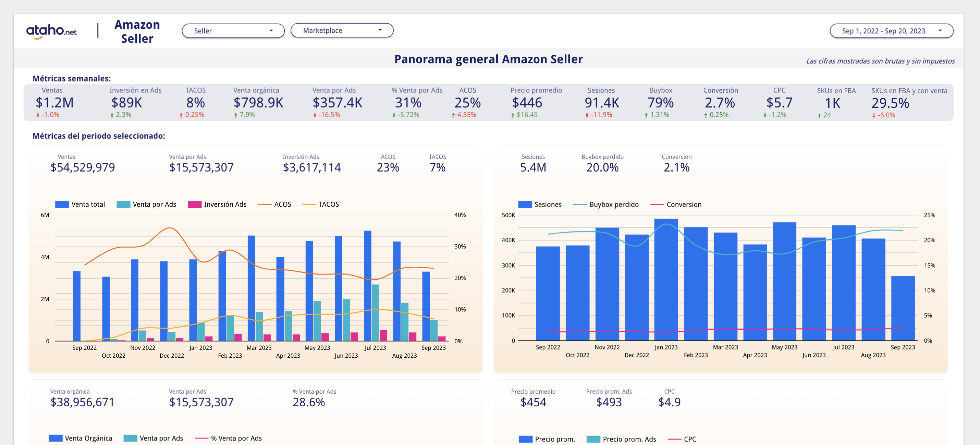The width and height of the screenshot is (980, 445).
Task: Click the Sesiones blue legend swatch
Action: [525, 204]
